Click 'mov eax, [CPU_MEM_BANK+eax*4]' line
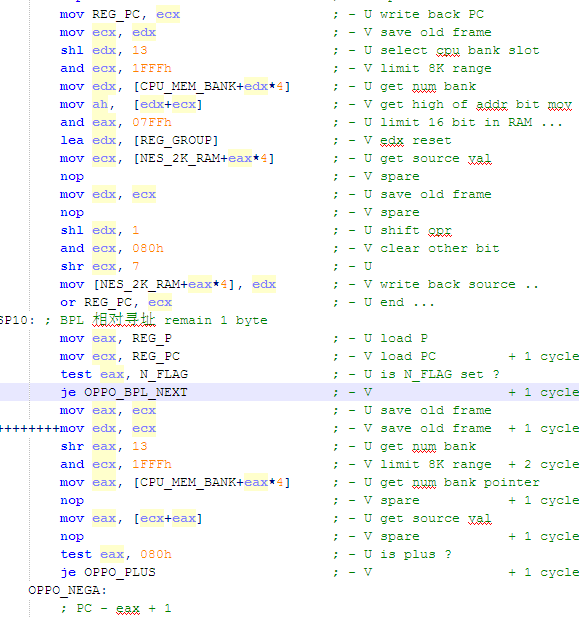 point(175,483)
